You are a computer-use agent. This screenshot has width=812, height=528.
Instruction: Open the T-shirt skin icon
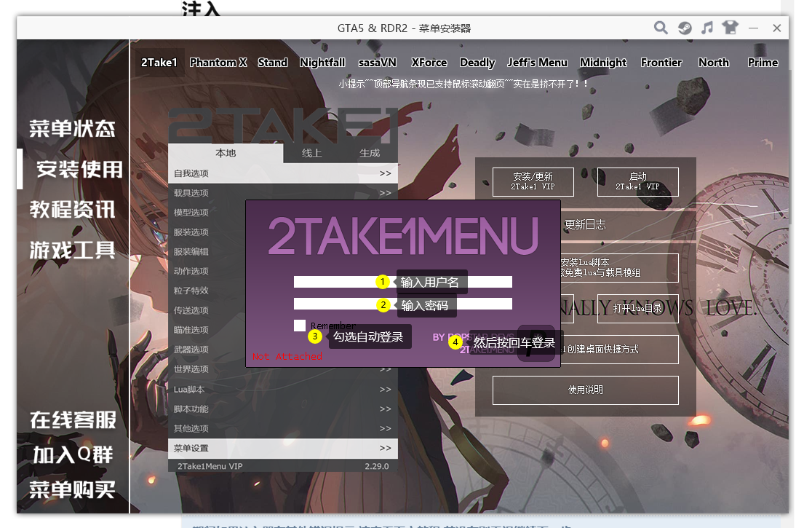coord(730,28)
